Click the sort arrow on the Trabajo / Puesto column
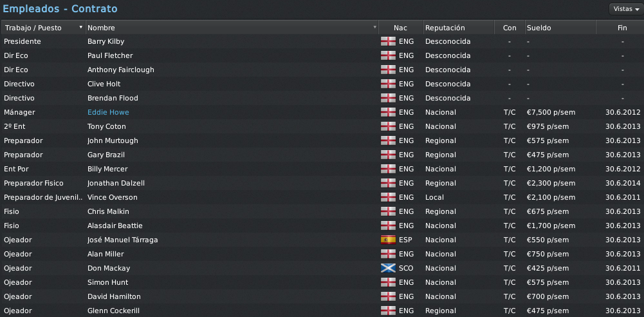 click(81, 27)
